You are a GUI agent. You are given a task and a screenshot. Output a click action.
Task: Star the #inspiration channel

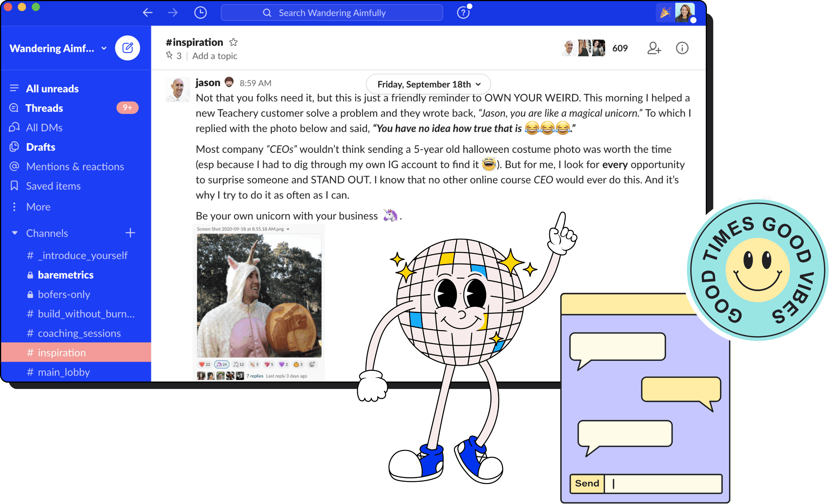[x=233, y=42]
